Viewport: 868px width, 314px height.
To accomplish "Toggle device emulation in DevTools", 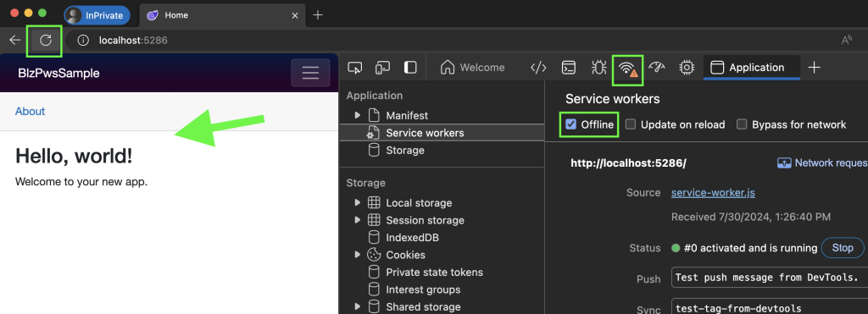I will [x=382, y=68].
